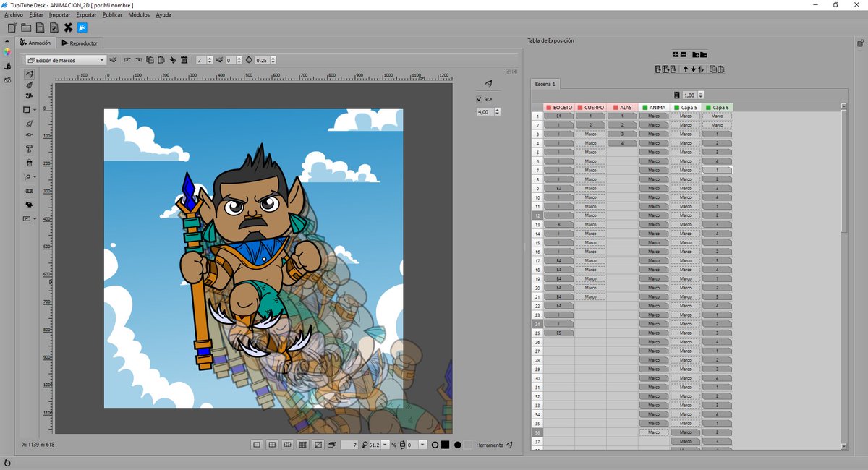
Task: Click the paste frame icon in Exposure toolbar
Action: pos(720,69)
